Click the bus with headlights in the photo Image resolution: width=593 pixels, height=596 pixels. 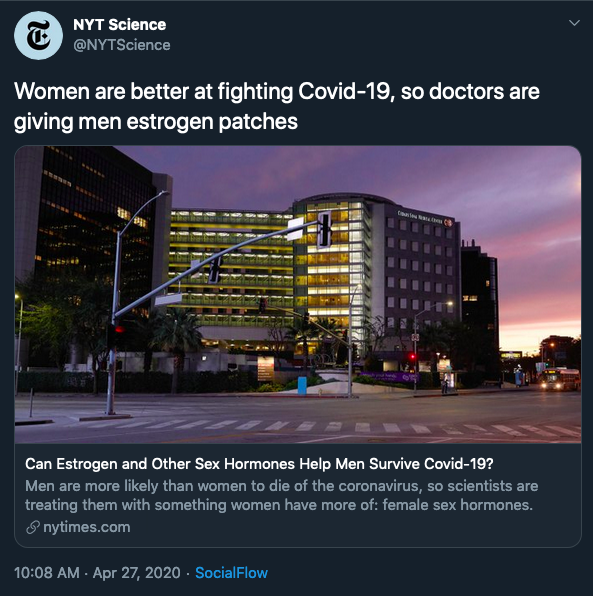560,379
